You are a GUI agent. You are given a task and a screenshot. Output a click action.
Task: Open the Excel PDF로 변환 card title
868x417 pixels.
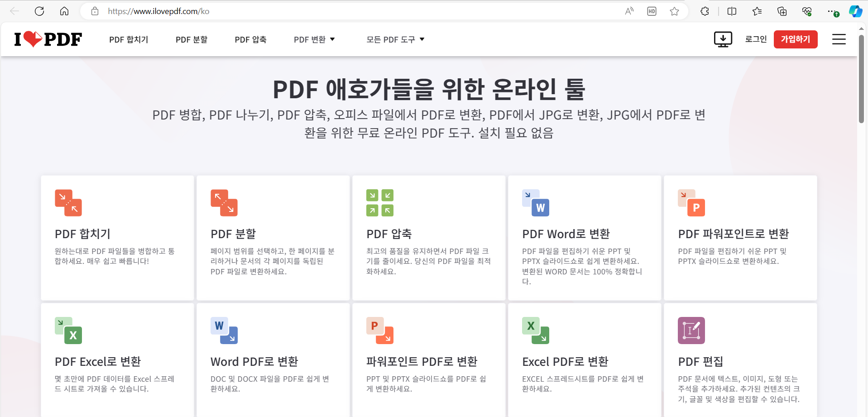coord(565,362)
